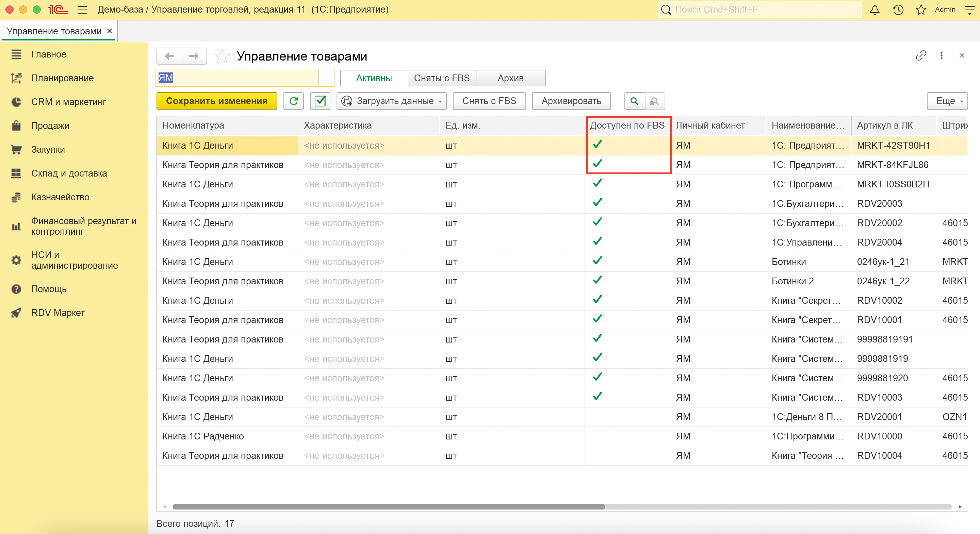Click the magnifier find button in toolbar
Viewport: 980px width, 534px height.
(x=634, y=101)
